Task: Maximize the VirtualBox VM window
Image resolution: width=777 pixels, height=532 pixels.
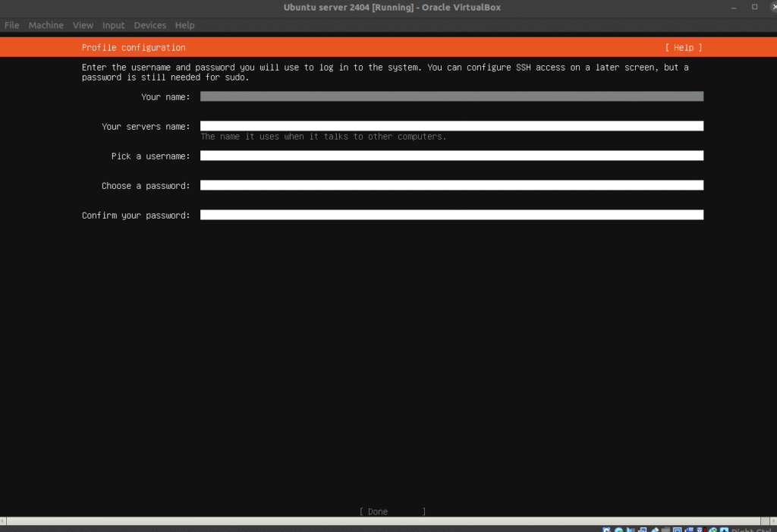Action: pyautogui.click(x=754, y=8)
